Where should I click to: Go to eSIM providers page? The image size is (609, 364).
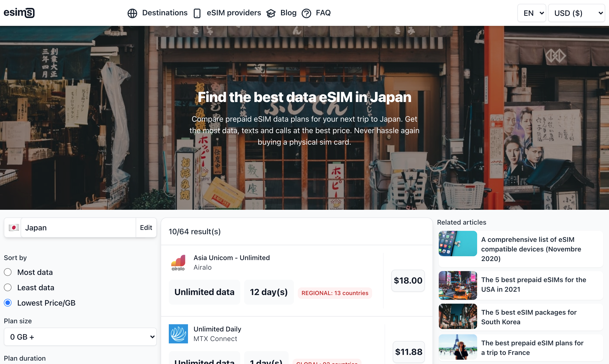point(234,13)
